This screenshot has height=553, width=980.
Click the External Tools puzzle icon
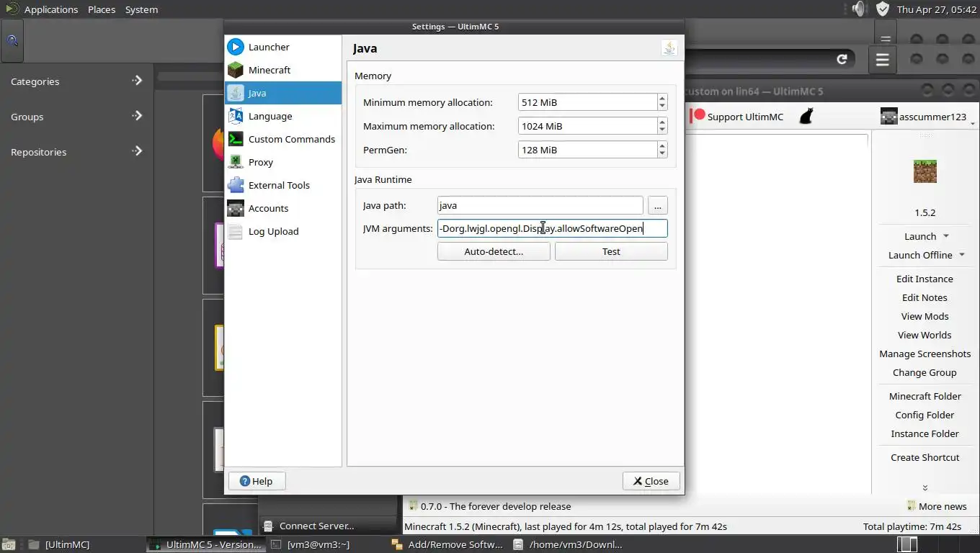[x=236, y=185]
